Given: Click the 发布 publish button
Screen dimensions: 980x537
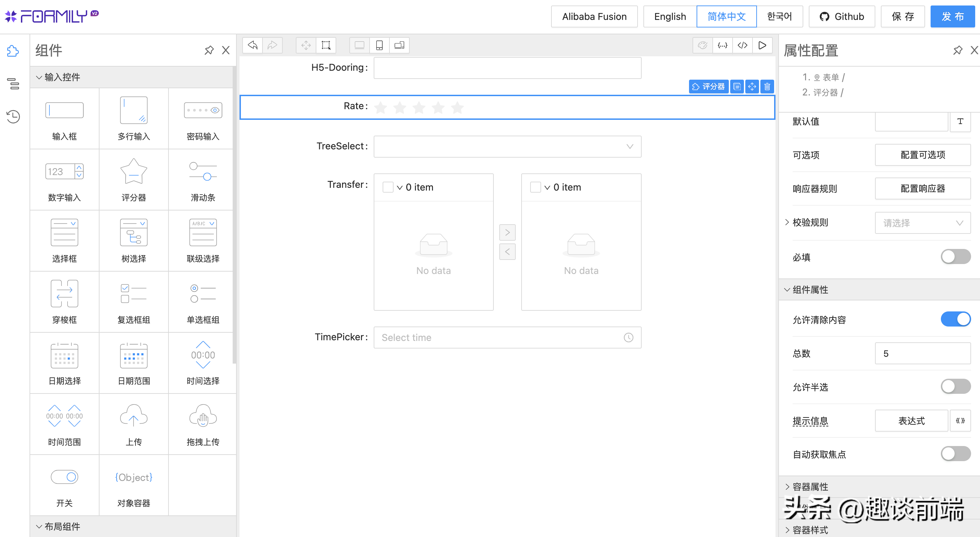Looking at the screenshot, I should [953, 16].
